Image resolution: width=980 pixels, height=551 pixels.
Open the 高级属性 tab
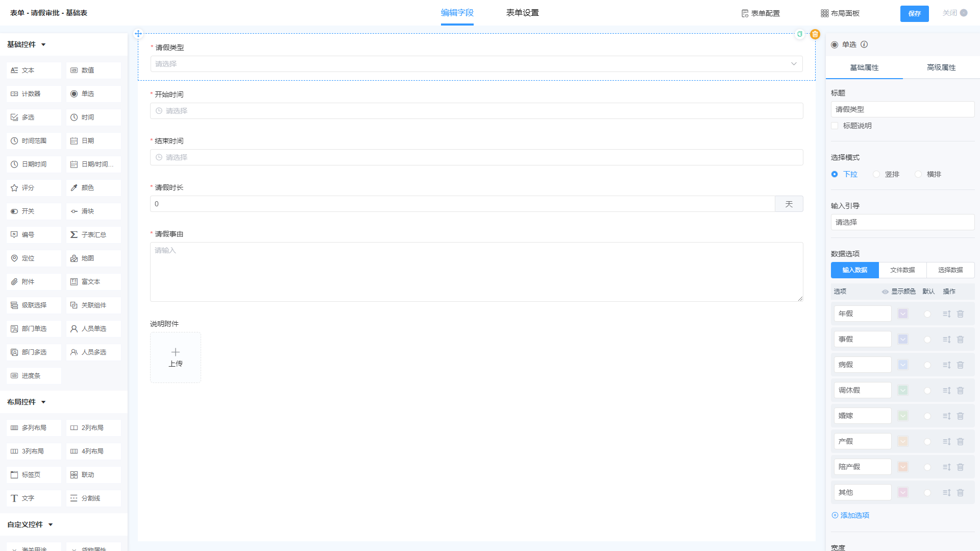pyautogui.click(x=941, y=67)
